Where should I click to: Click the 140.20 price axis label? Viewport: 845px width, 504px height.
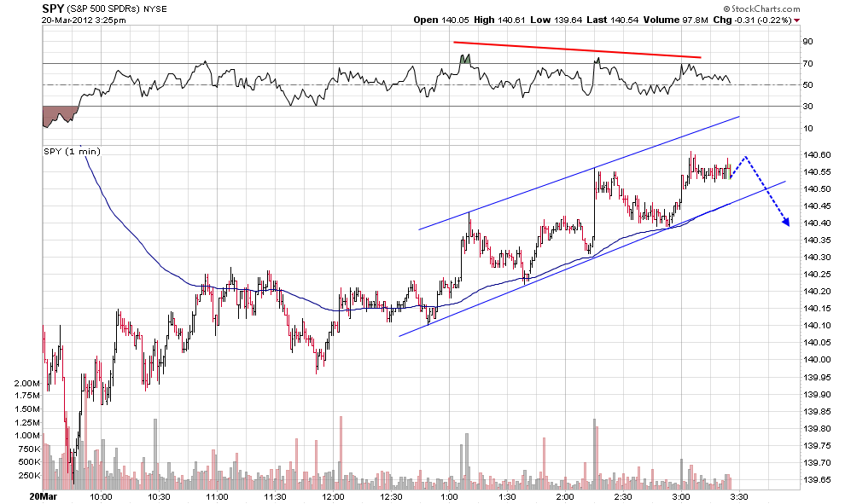tap(817, 292)
